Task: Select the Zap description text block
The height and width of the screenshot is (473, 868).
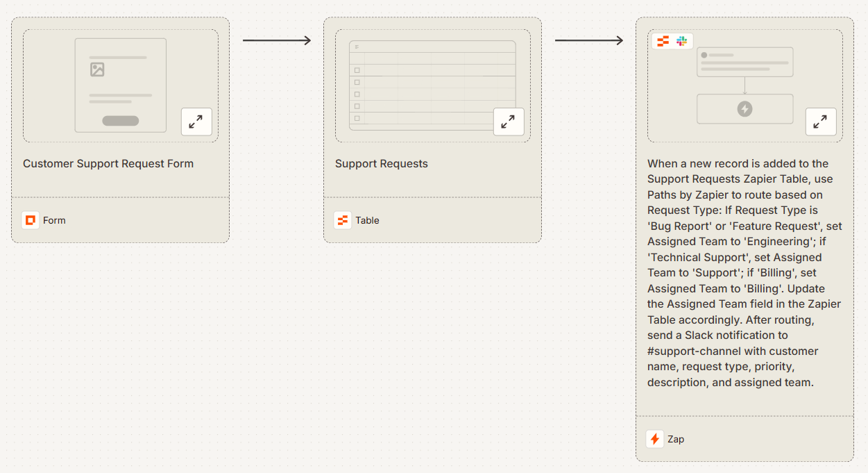Action: click(744, 272)
